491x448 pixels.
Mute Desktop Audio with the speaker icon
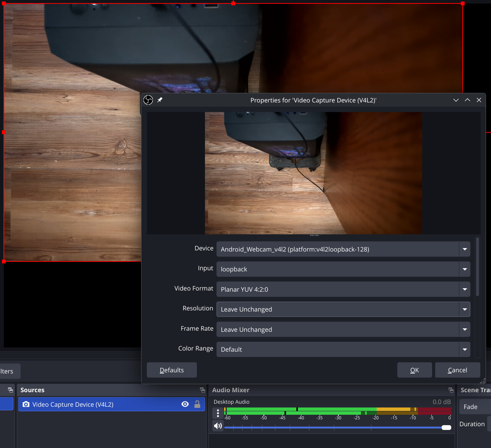coord(218,426)
